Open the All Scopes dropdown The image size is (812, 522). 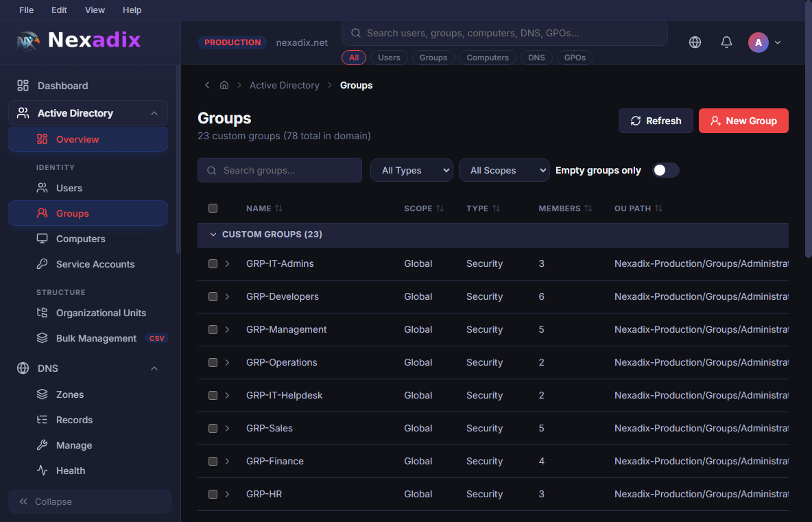[x=504, y=170]
